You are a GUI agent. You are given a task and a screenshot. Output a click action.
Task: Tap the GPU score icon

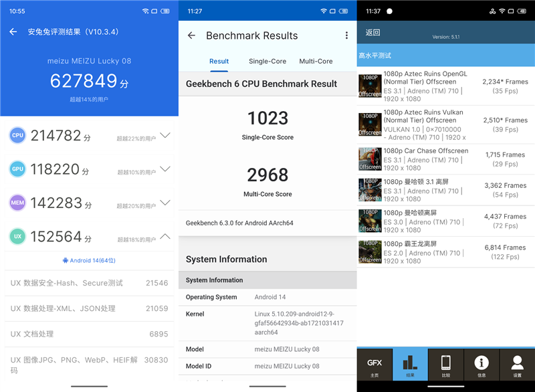click(x=17, y=169)
